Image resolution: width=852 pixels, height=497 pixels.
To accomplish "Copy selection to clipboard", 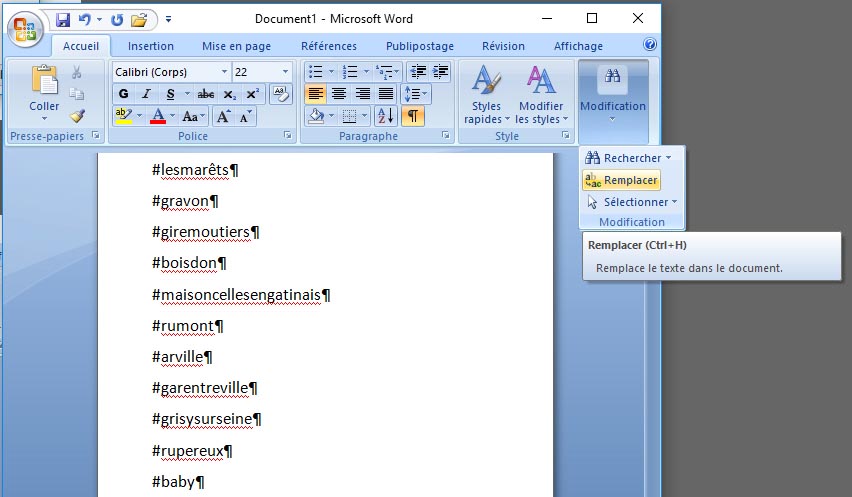I will 77,94.
